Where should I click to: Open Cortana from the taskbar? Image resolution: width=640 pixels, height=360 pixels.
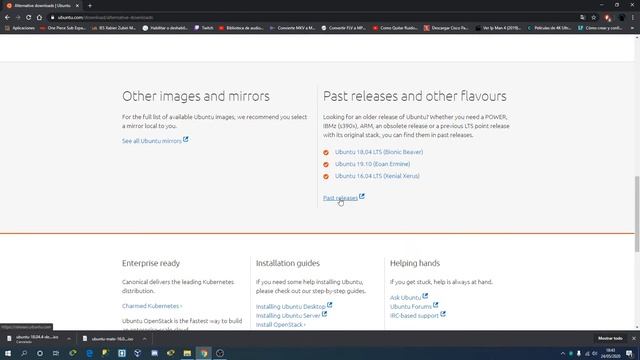40,353
